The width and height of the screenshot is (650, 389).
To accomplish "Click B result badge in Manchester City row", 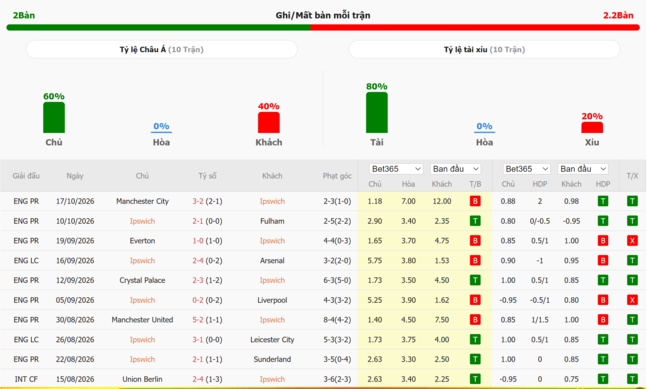I will (x=475, y=201).
